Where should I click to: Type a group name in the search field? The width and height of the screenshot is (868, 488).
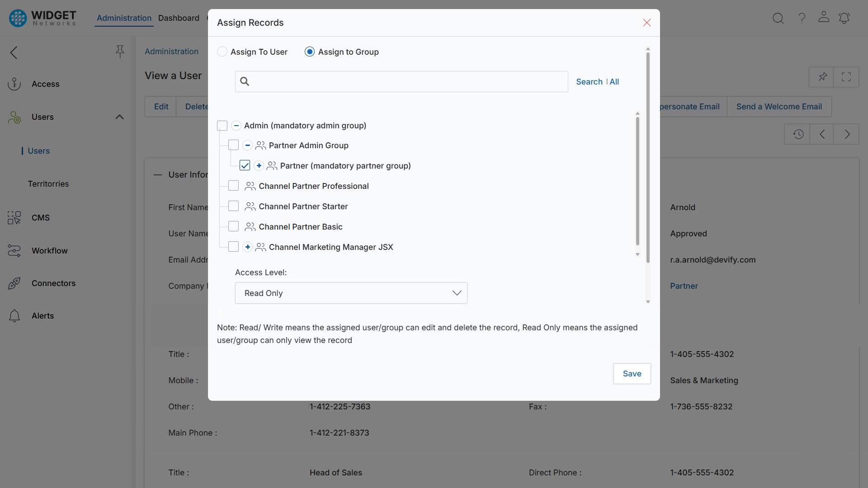click(401, 81)
